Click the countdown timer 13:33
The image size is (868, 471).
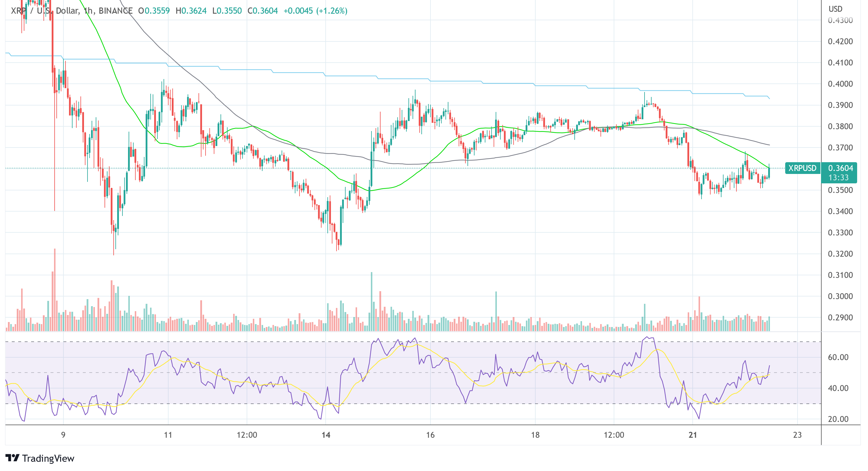click(838, 177)
